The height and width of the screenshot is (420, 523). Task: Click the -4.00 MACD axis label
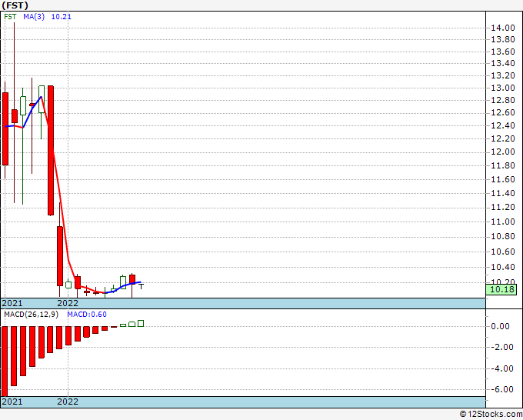point(502,368)
